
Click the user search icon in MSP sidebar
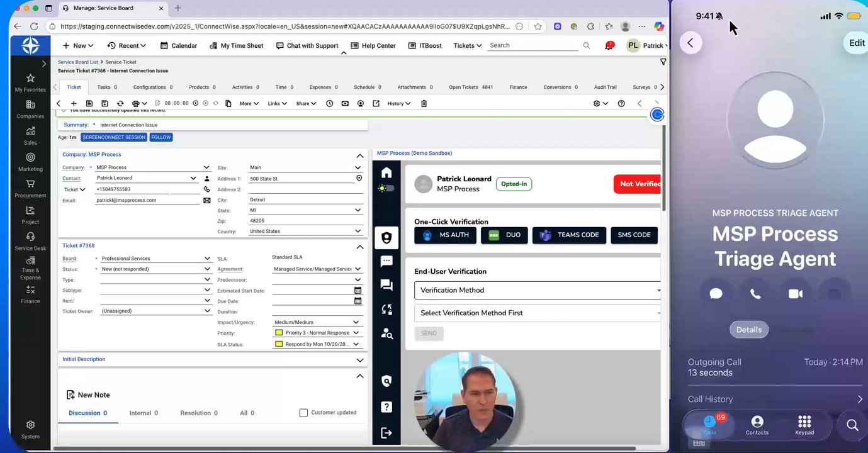click(386, 333)
